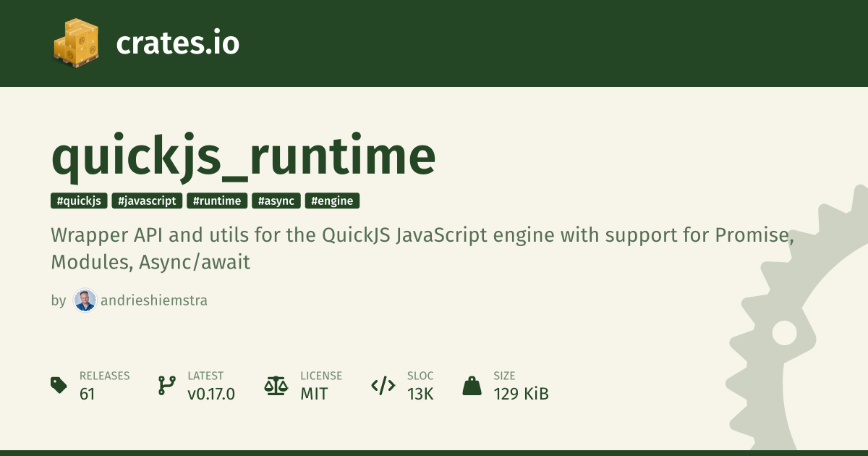Image resolution: width=868 pixels, height=456 pixels.
Task: Click the quickjs_runtime crate heading
Action: (x=243, y=156)
